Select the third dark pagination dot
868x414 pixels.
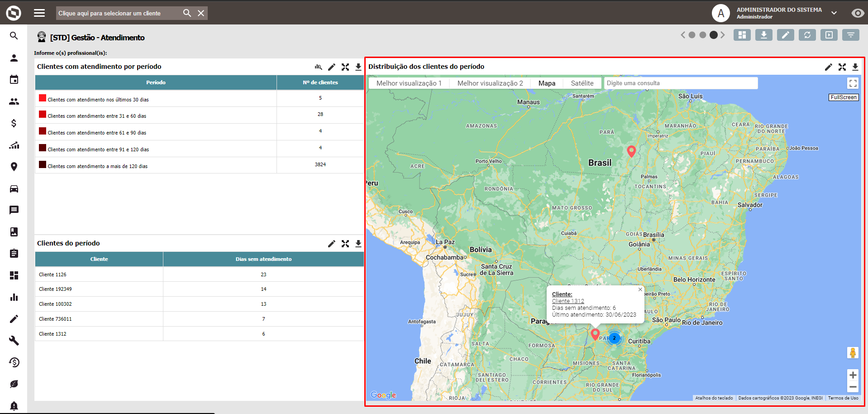pos(714,35)
